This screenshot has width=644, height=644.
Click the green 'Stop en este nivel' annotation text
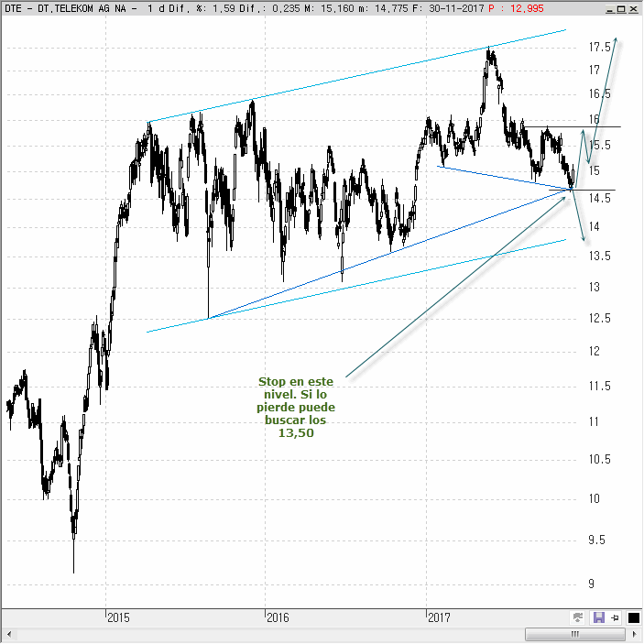point(296,407)
